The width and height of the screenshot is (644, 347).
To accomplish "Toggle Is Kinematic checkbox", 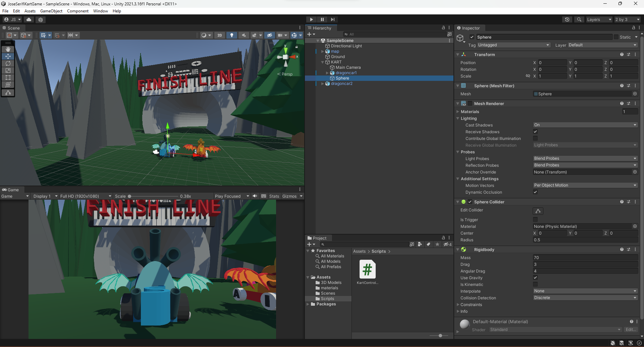I will [535, 284].
